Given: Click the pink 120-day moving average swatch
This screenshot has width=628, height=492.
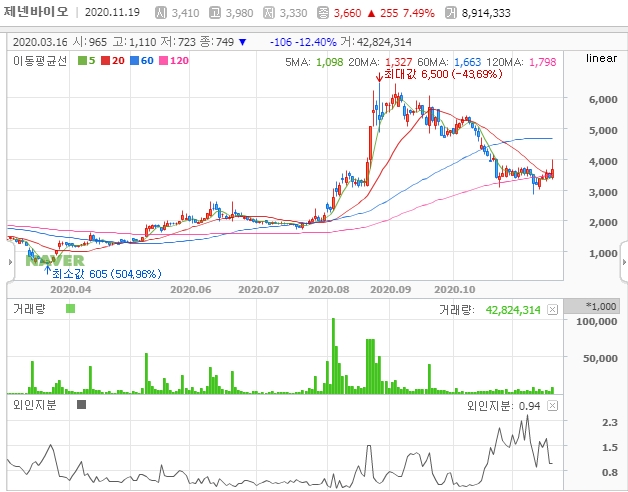Looking at the screenshot, I should pyautogui.click(x=163, y=61).
